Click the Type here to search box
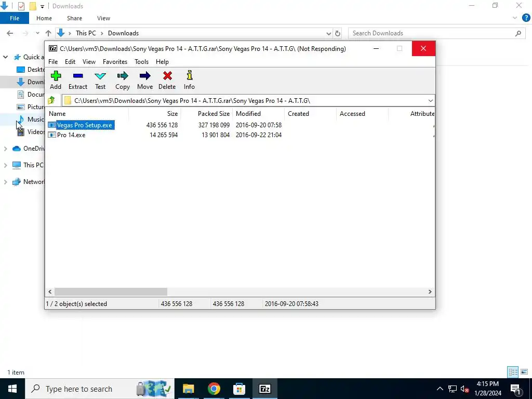Viewport: 532px width, 399px height. [100, 389]
